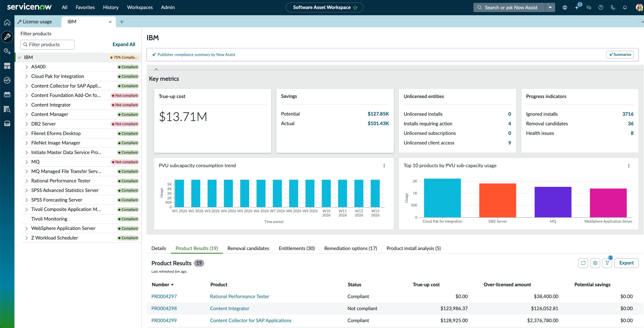Open the chat bubbles icon
This screenshot has height=328, width=644.
[x=589, y=8]
